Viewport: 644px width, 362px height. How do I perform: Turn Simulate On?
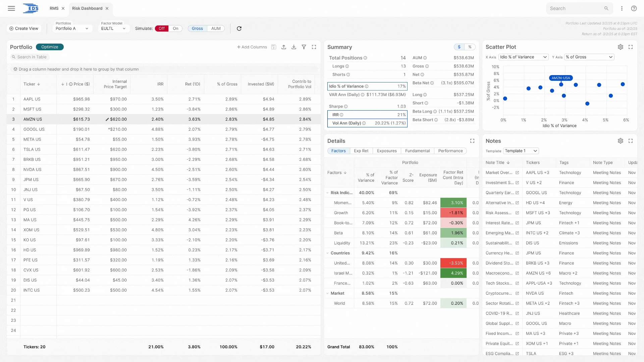coord(175,28)
